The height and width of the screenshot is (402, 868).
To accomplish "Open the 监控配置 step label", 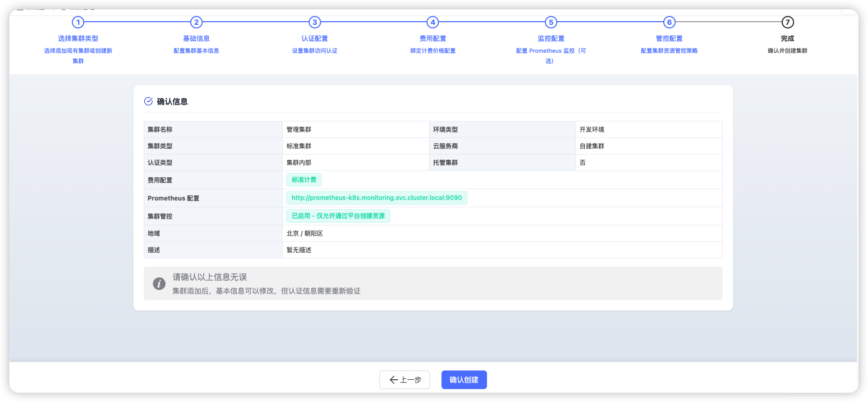I will (551, 39).
